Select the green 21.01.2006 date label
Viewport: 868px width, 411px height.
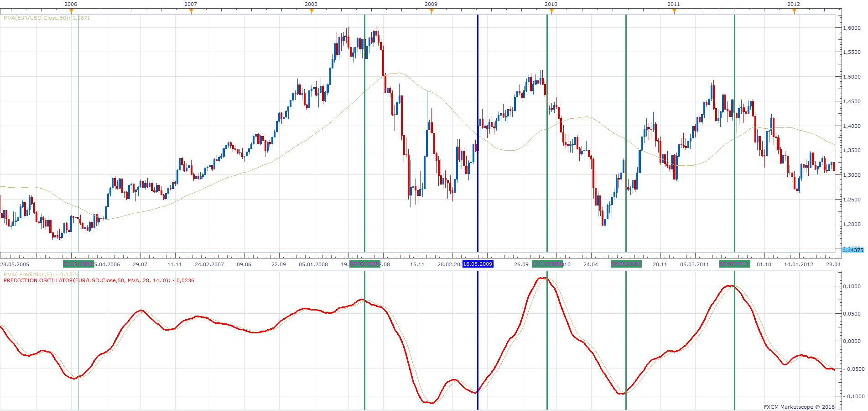pyautogui.click(x=78, y=264)
